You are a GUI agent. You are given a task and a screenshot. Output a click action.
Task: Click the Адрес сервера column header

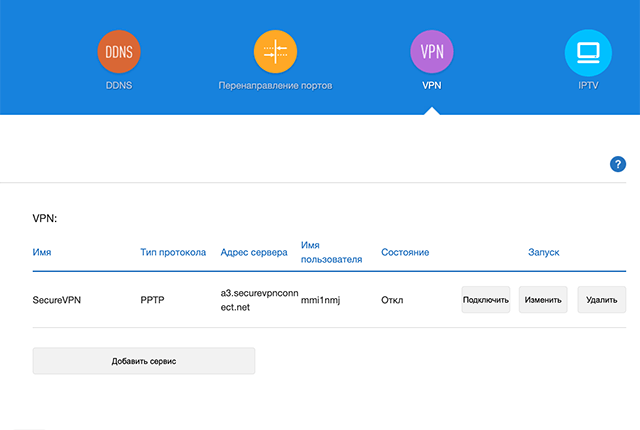point(254,252)
